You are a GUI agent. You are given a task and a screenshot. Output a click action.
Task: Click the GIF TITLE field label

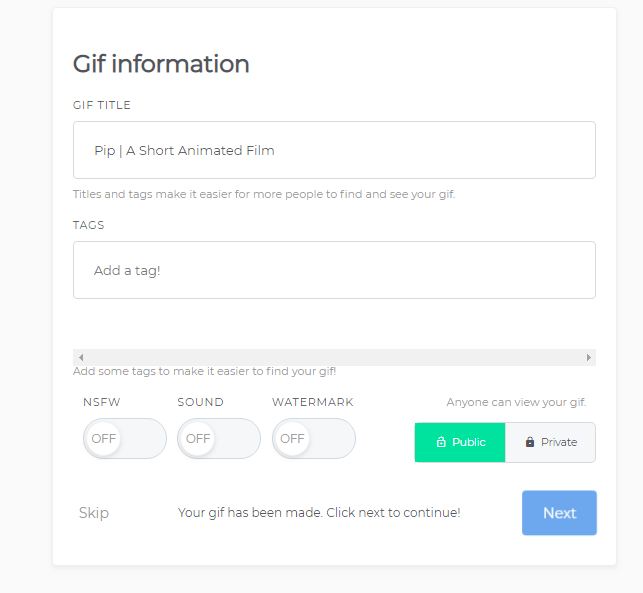pyautogui.click(x=102, y=105)
